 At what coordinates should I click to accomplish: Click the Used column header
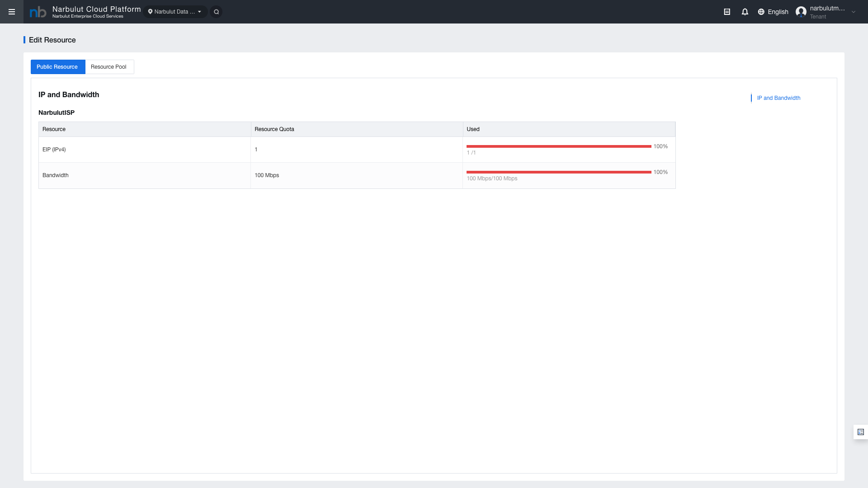coord(569,129)
